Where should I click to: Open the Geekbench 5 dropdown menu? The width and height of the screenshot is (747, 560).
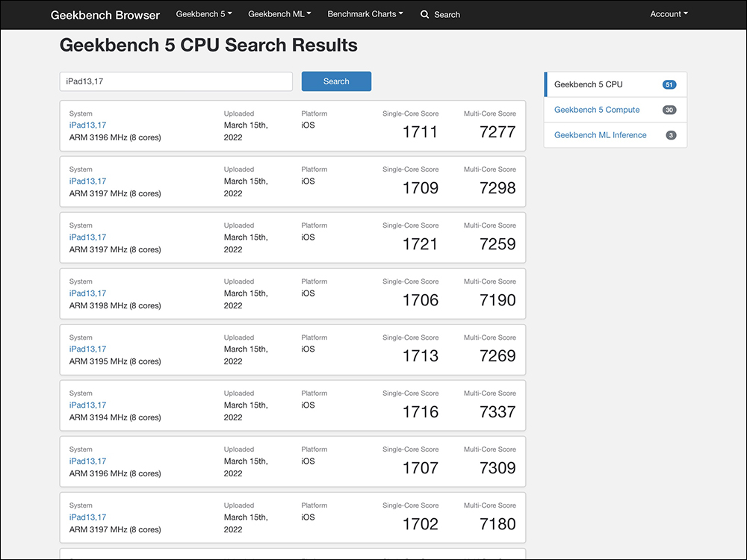coord(203,14)
